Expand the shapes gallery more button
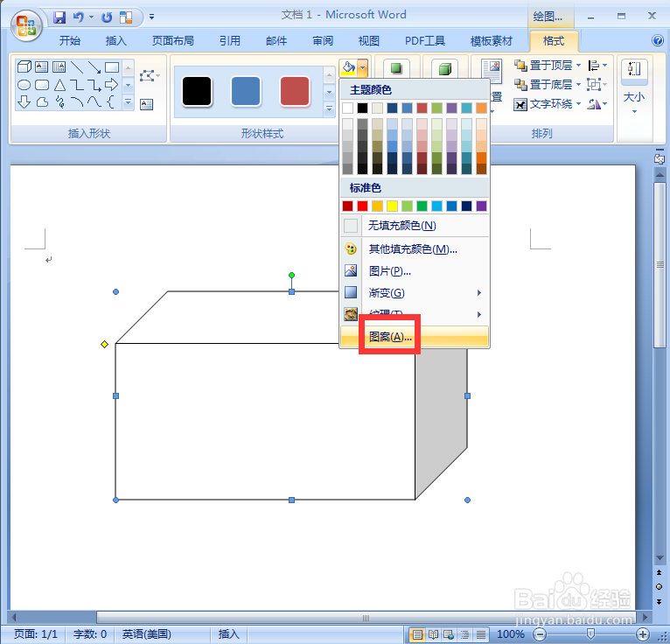This screenshot has width=670, height=644. coord(129,102)
